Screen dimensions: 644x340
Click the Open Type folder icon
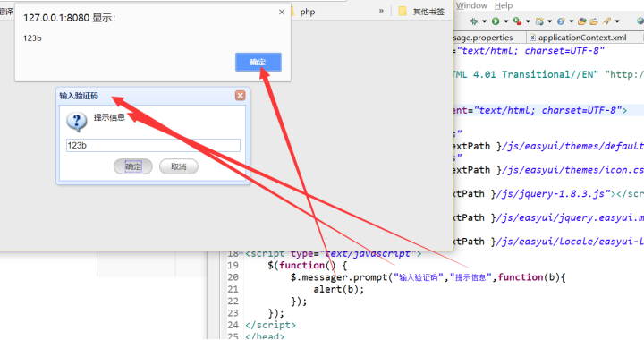click(x=582, y=21)
